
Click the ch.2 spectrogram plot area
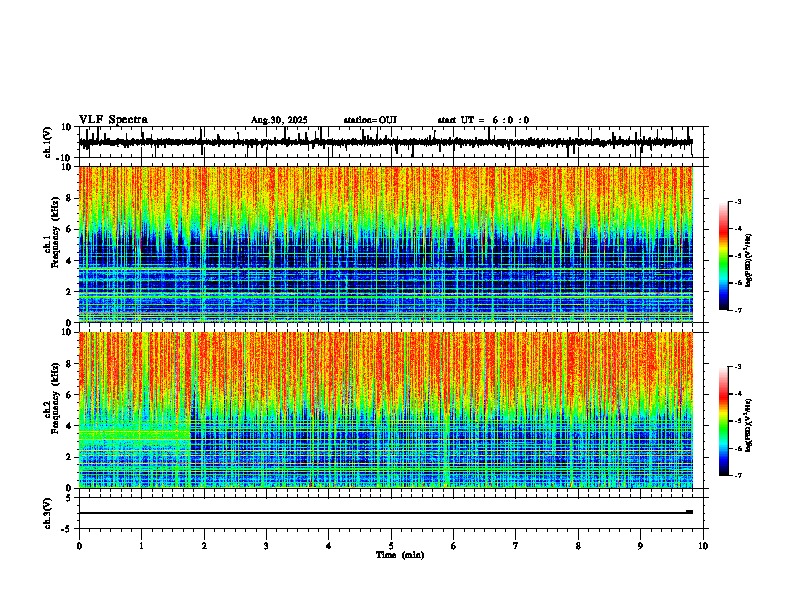tap(386, 410)
